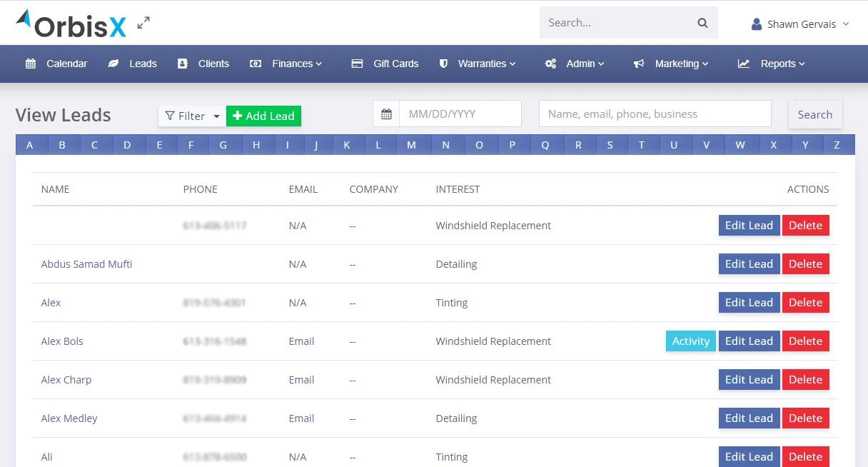Click the magnifier icon in the top search bar
This screenshot has height=467, width=868.
[702, 22]
